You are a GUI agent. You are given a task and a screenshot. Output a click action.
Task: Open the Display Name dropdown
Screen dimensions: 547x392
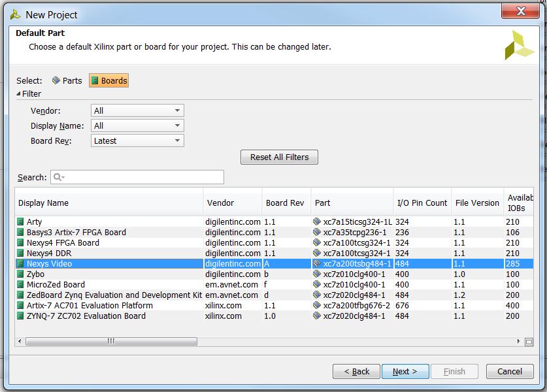point(137,125)
